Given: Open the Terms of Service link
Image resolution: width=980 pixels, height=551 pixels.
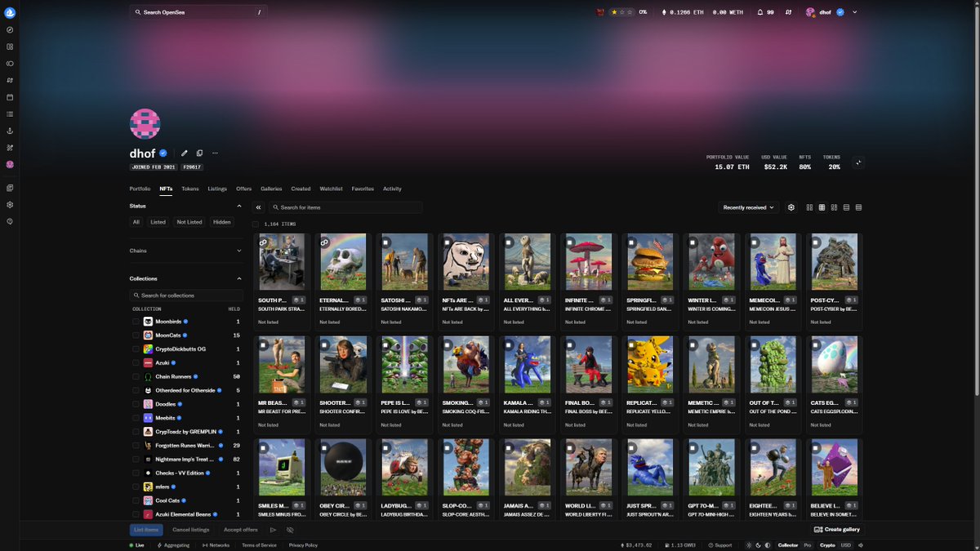Looking at the screenshot, I should pyautogui.click(x=259, y=545).
